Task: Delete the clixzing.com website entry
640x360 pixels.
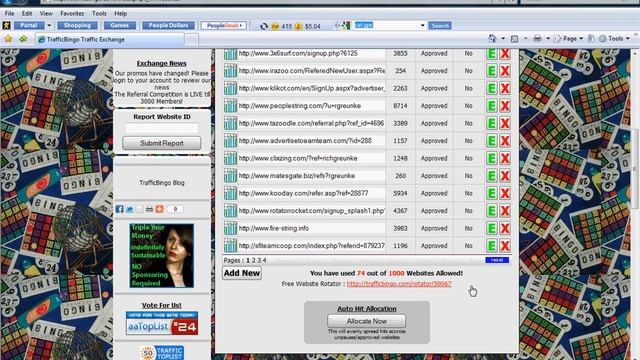Action: click(505, 158)
